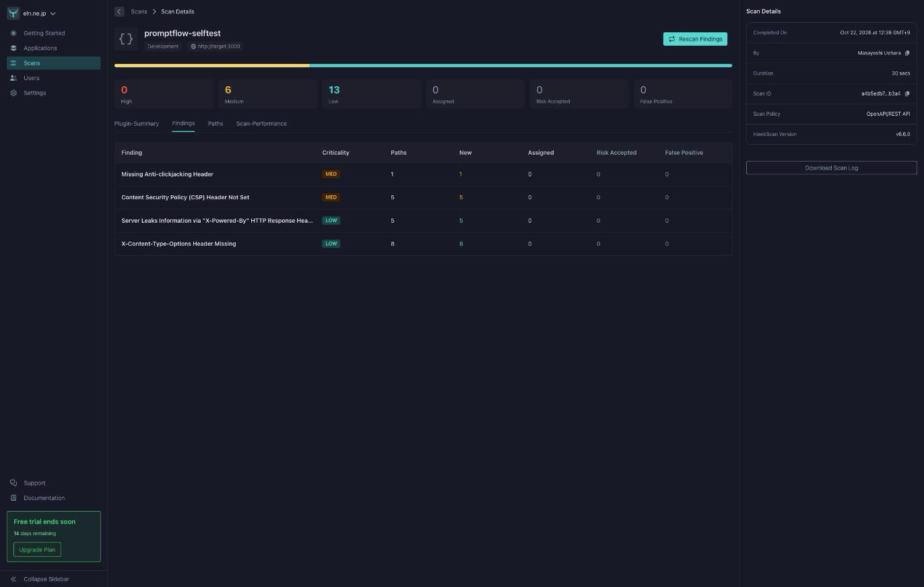Open Applications via its sidebar icon
Screen dimensions: 924x587
(x=13, y=48)
